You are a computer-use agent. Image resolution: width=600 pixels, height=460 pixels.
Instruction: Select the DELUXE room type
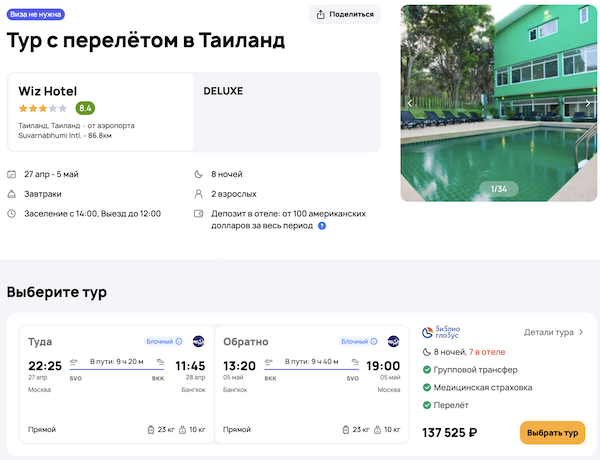[223, 91]
